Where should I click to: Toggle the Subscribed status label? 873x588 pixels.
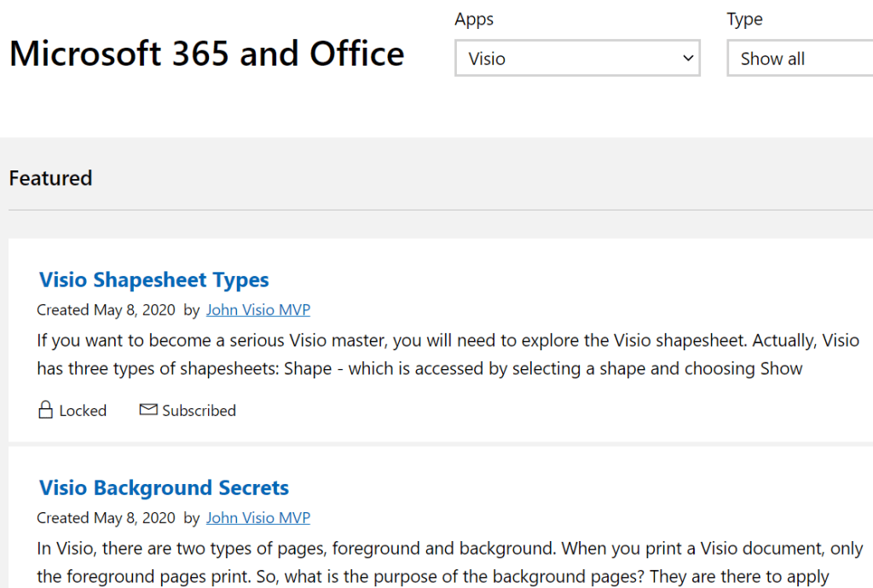coord(199,411)
